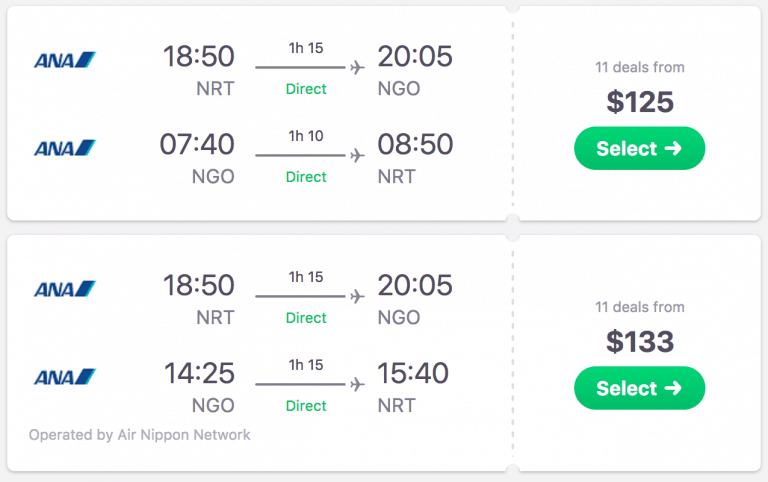Screen dimensions: 768x482
Task: Select the $125 flight deal
Action: coord(639,148)
